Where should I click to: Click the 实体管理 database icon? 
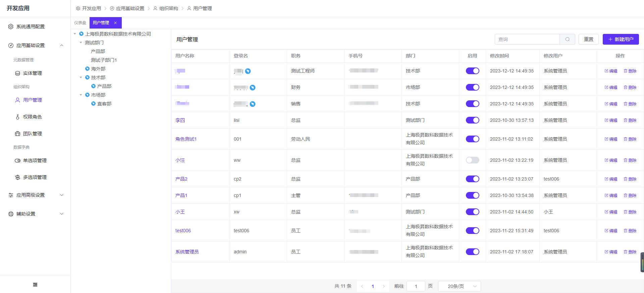17,73
